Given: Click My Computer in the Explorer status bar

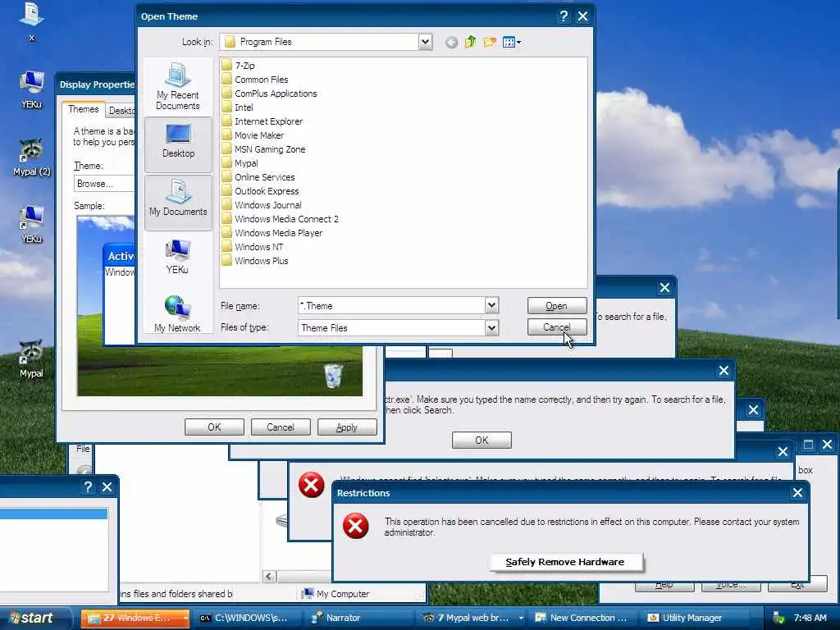Looking at the screenshot, I should pyautogui.click(x=336, y=594).
